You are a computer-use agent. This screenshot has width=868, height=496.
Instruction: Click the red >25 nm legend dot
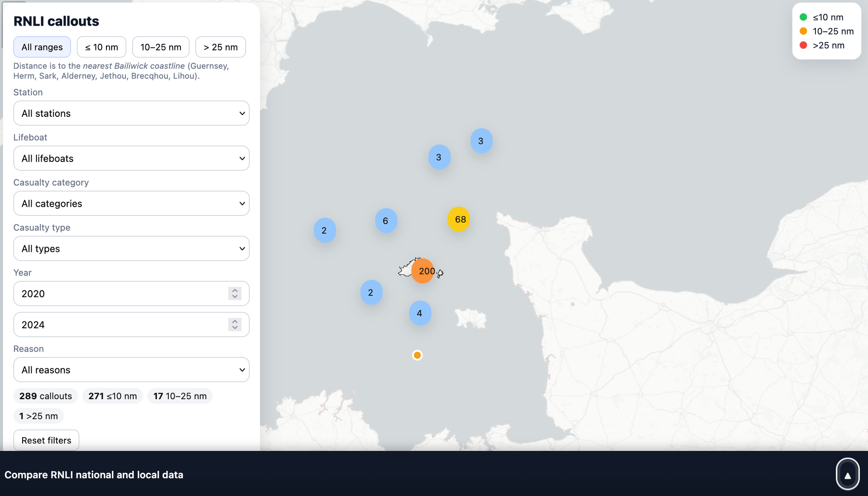click(x=803, y=45)
